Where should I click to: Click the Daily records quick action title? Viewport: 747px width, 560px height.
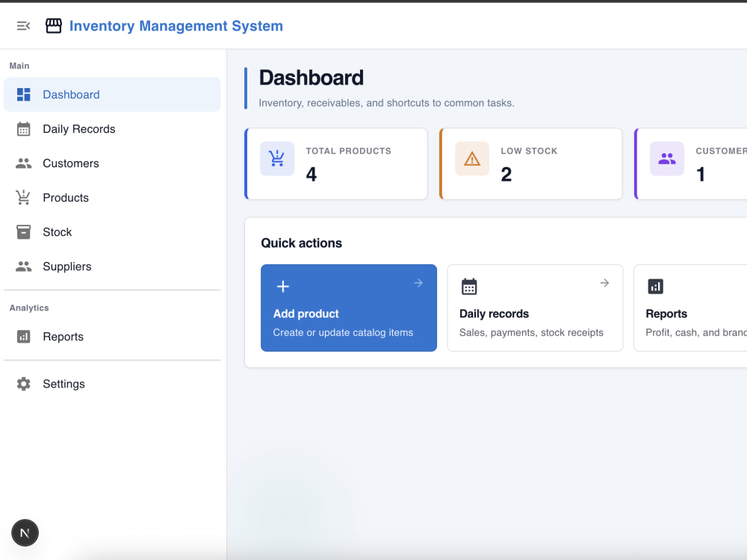point(494,314)
